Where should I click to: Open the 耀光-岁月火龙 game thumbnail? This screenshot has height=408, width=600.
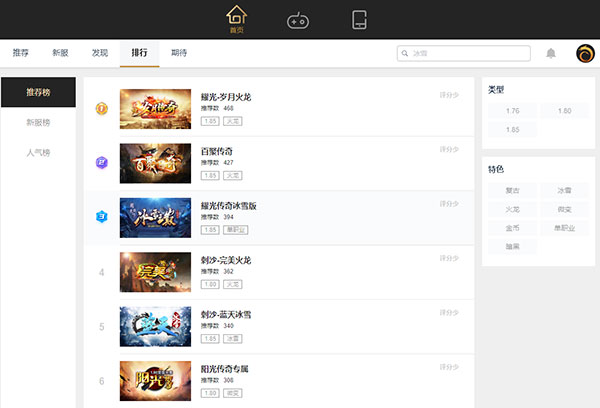(x=155, y=109)
